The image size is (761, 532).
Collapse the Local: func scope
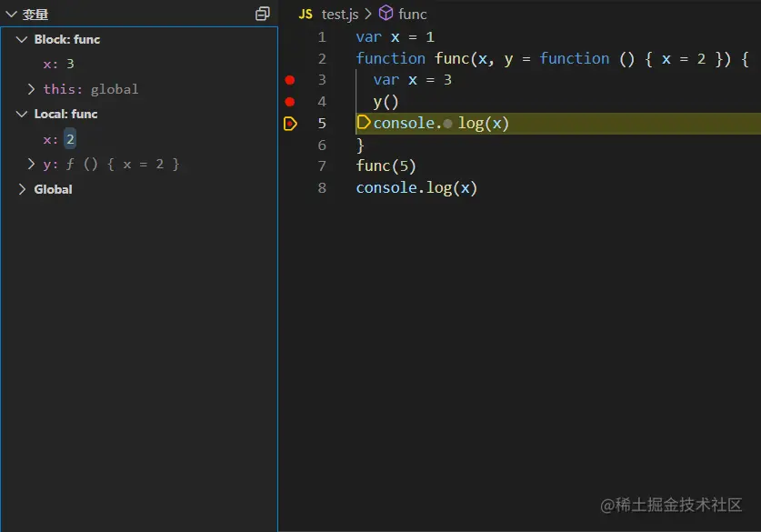point(22,115)
